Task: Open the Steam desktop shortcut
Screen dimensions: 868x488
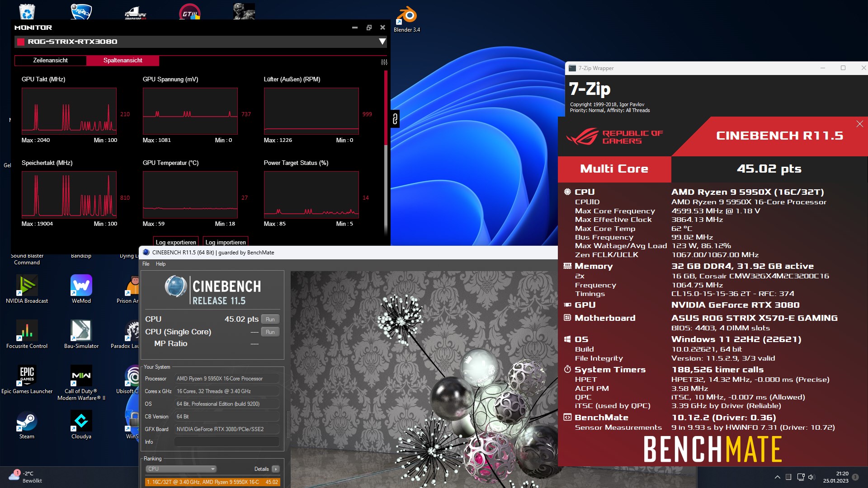Action: click(x=27, y=425)
